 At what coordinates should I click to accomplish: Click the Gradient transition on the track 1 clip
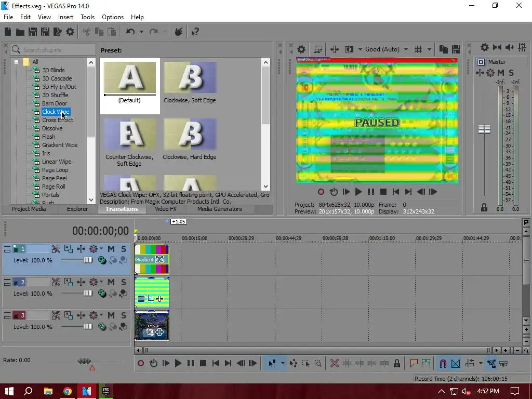tap(151, 260)
